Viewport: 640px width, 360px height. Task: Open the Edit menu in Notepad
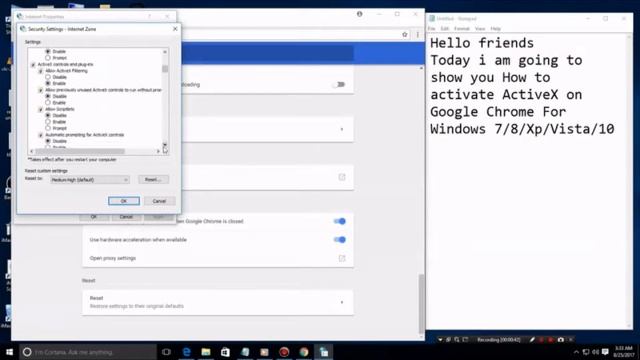[444, 29]
